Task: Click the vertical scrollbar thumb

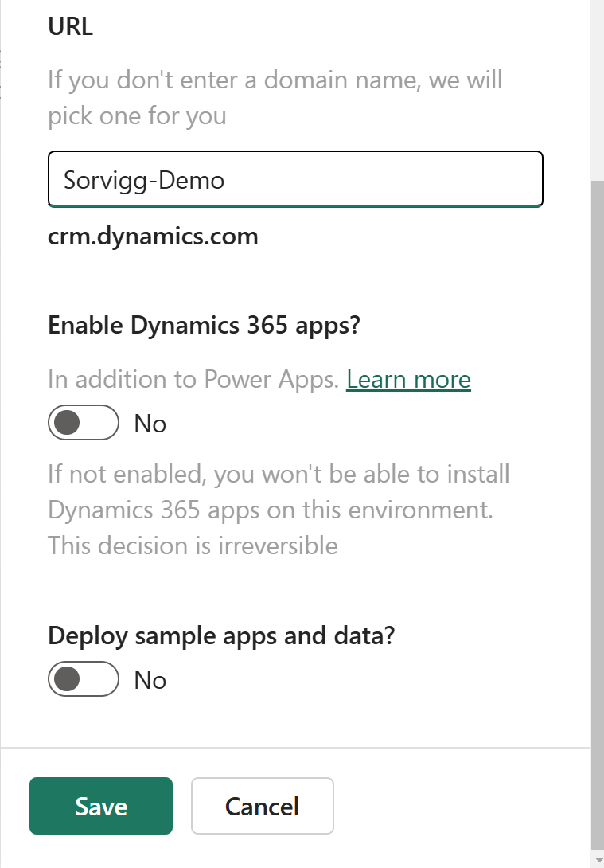Action: [x=598, y=514]
